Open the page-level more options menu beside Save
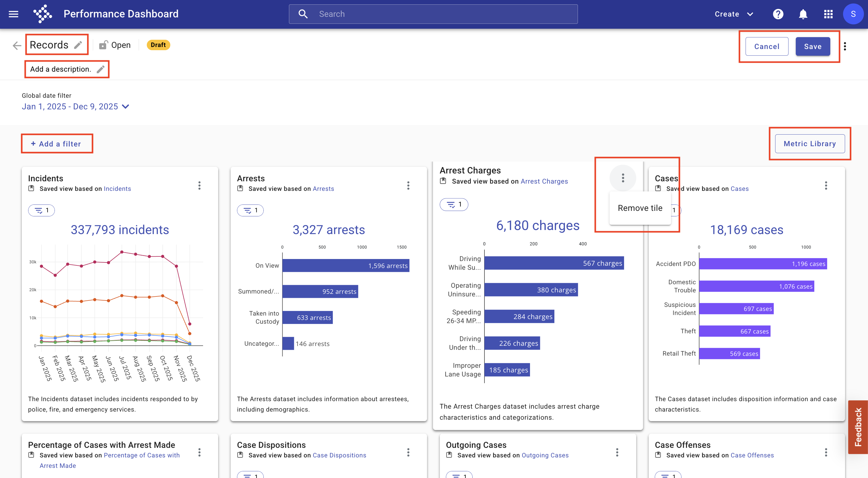Screen dimensions: 868x478 point(845,46)
